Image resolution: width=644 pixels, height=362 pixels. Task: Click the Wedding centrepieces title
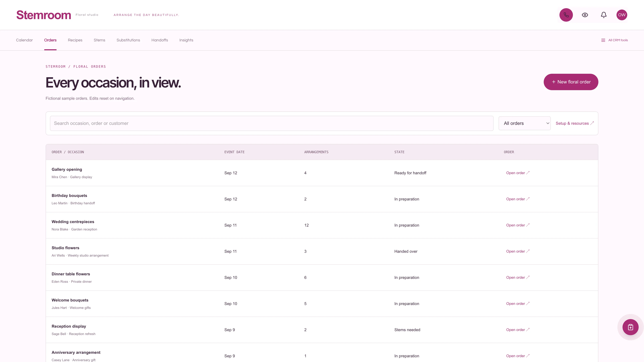pos(73,222)
